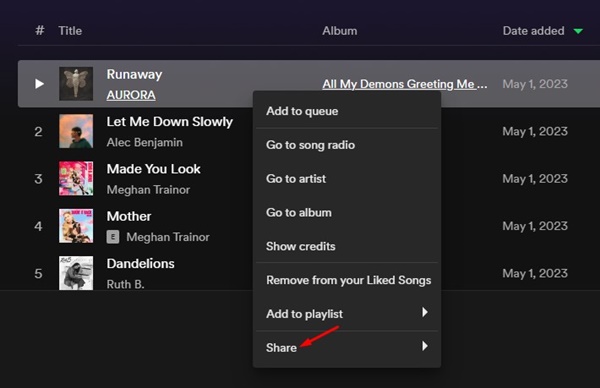The width and height of the screenshot is (600, 388).
Task: Select track number 3 row index
Action: coord(38,179)
